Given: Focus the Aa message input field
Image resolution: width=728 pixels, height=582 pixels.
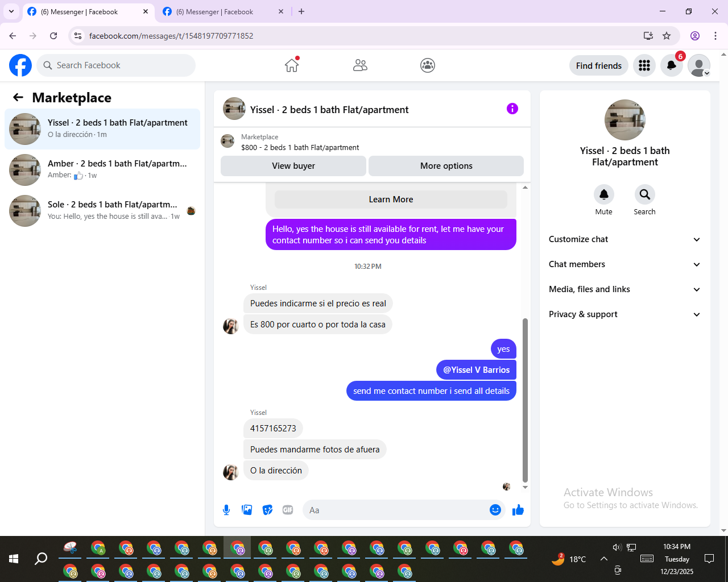Looking at the screenshot, I should point(397,510).
